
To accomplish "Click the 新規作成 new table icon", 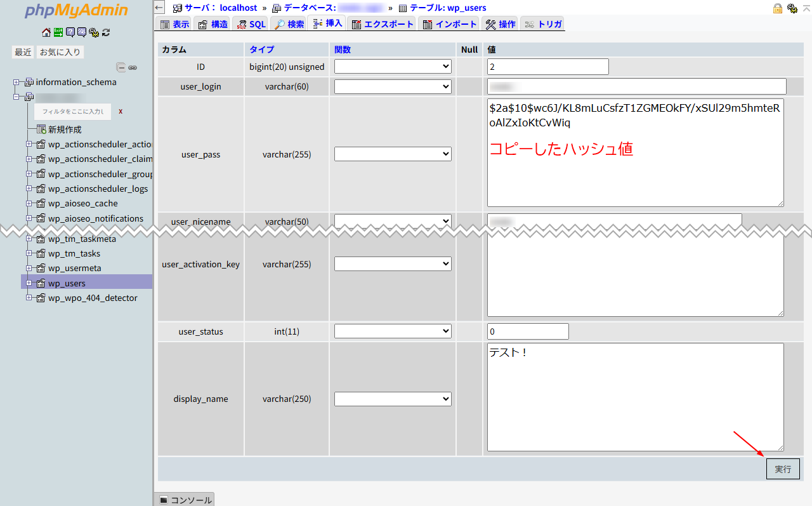I will click(41, 130).
